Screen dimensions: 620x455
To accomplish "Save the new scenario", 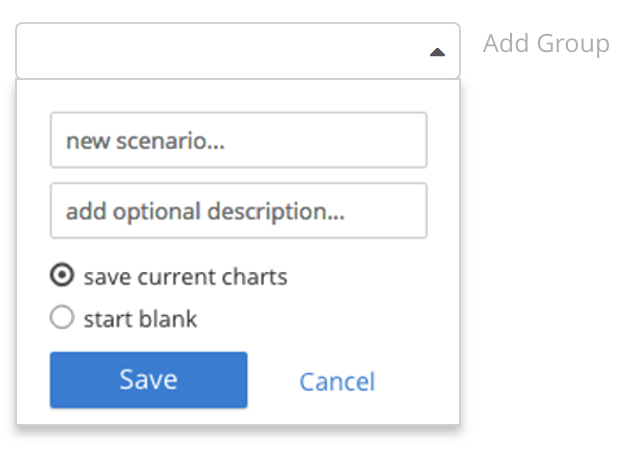I will (148, 380).
